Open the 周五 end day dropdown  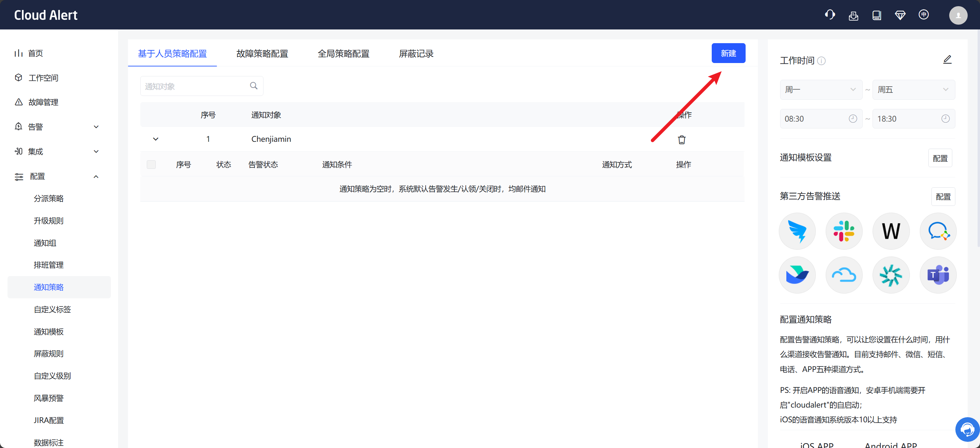coord(913,89)
